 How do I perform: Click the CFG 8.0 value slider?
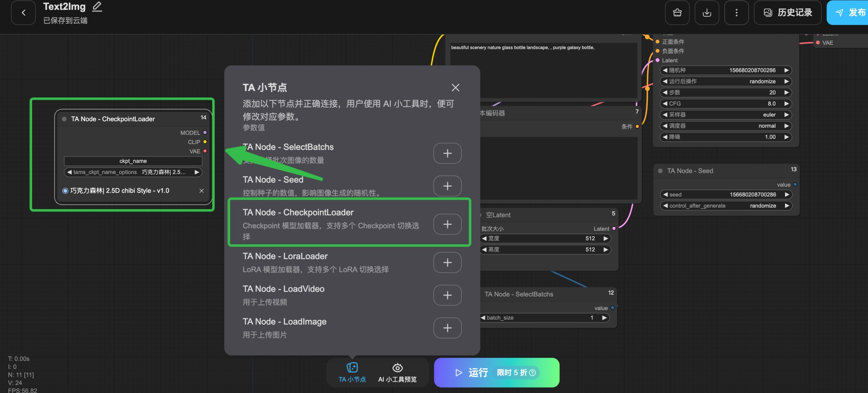coord(726,104)
